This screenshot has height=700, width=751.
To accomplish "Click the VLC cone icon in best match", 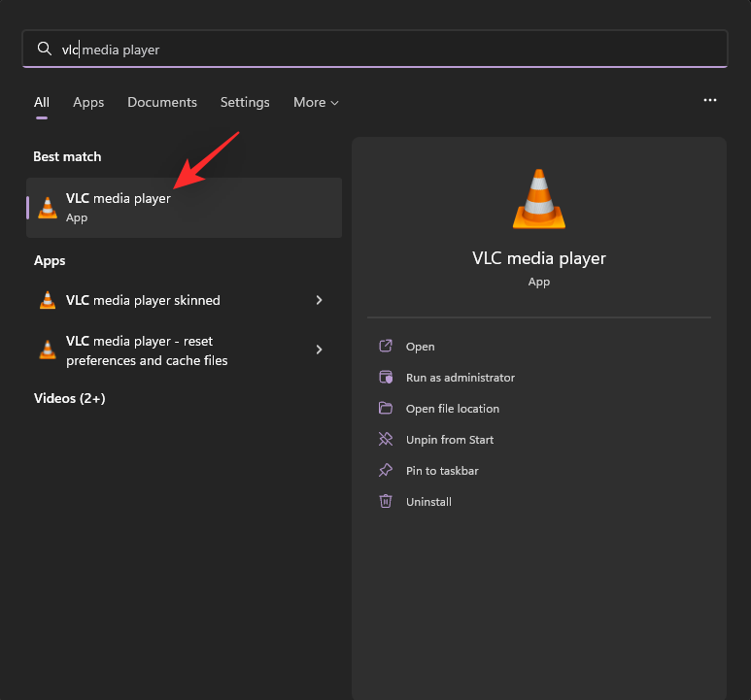I will (48, 208).
